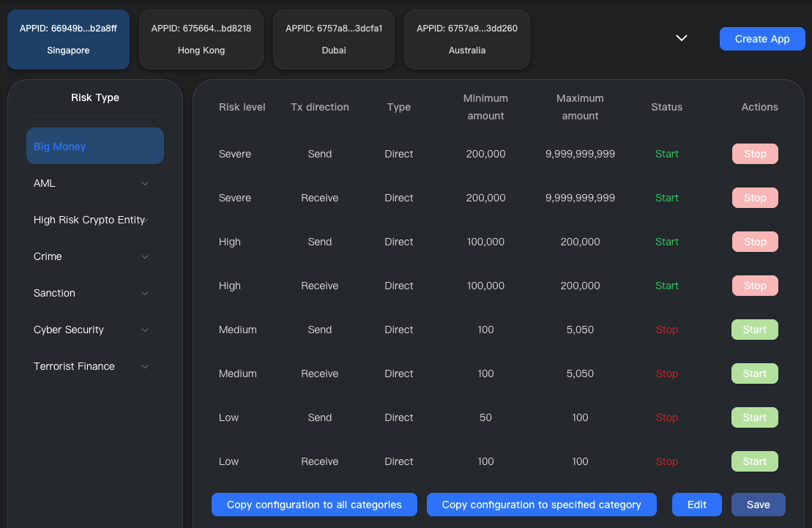Switch to the Dubai app
Image resolution: width=812 pixels, height=528 pixels.
333,40
